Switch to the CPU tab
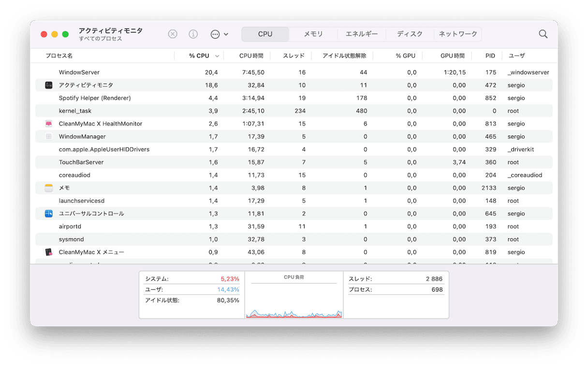588x366 pixels. tap(265, 34)
